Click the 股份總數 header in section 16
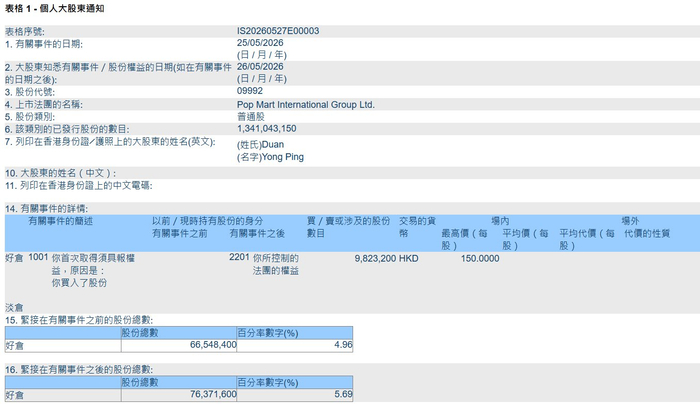 click(140, 383)
